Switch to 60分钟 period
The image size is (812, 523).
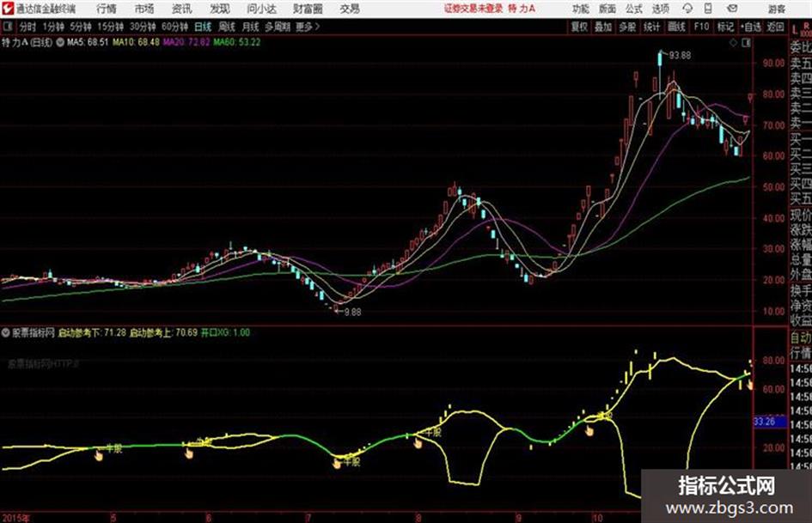(x=174, y=27)
